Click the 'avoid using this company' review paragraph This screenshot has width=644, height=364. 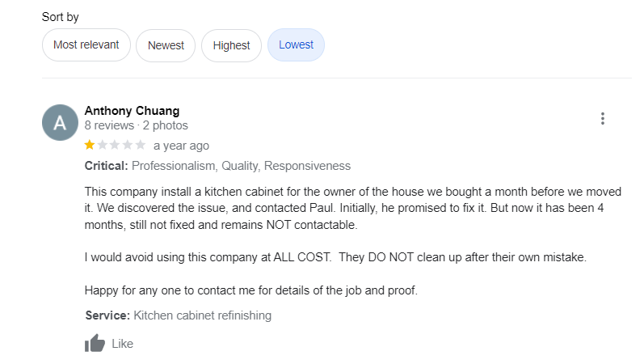click(335, 257)
